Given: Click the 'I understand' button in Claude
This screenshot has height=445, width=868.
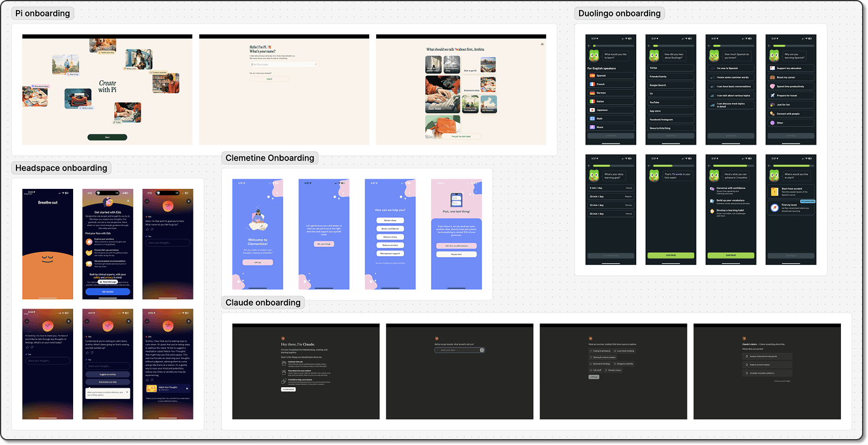Looking at the screenshot, I should (x=288, y=390).
